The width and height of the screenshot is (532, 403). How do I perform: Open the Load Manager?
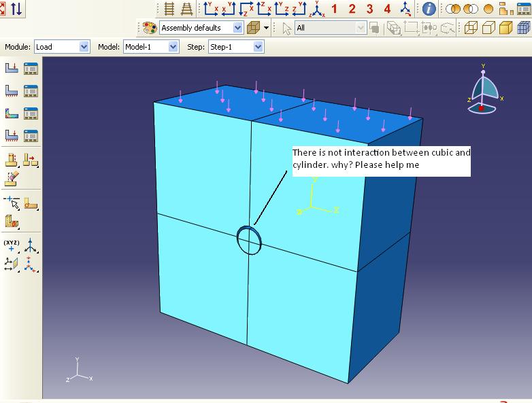click(x=31, y=68)
